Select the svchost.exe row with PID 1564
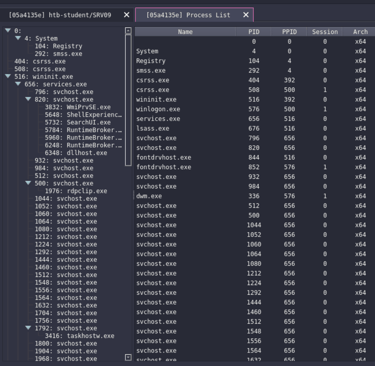This screenshot has width=375, height=366. [x=255, y=351]
